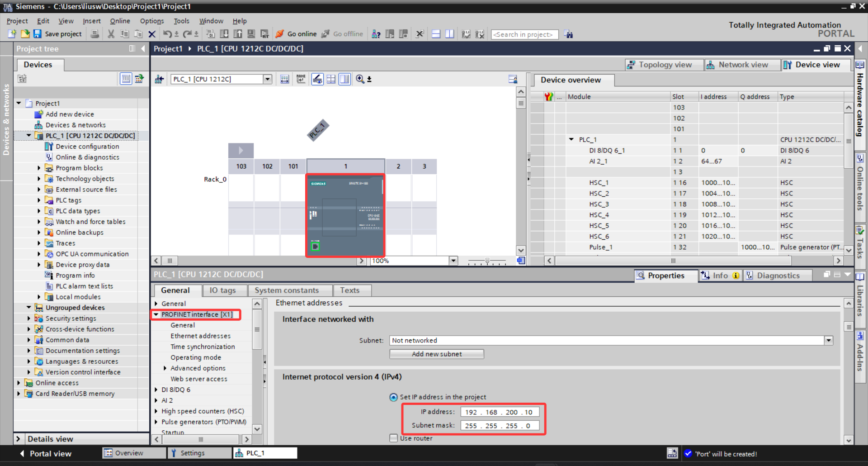Click the device overview horizontal scrollbar
The width and height of the screenshot is (868, 466).
tap(673, 261)
